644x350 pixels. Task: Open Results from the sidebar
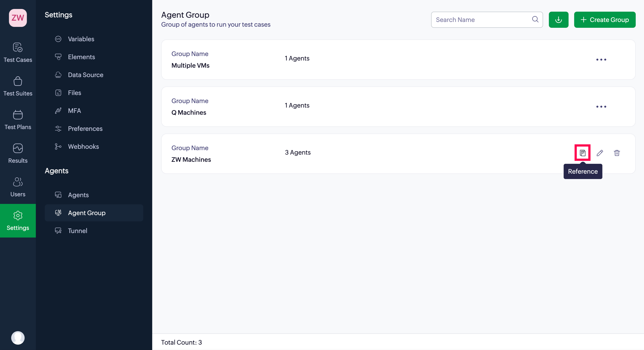(18, 153)
